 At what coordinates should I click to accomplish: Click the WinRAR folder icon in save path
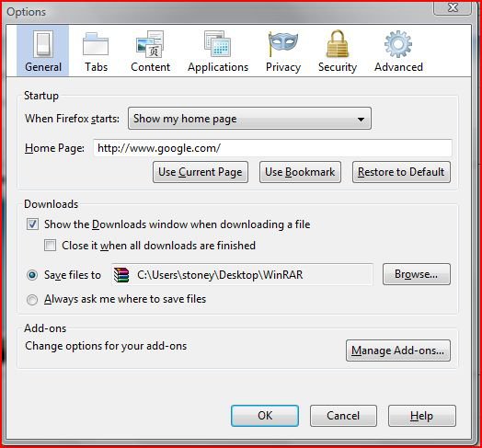[121, 275]
